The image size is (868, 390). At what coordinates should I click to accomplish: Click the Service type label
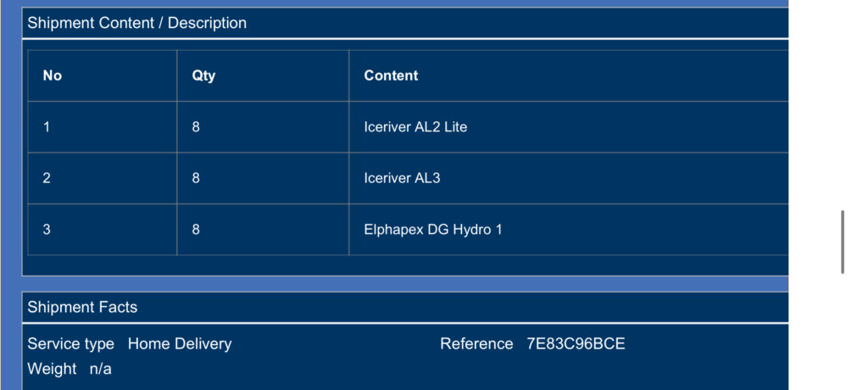click(71, 344)
